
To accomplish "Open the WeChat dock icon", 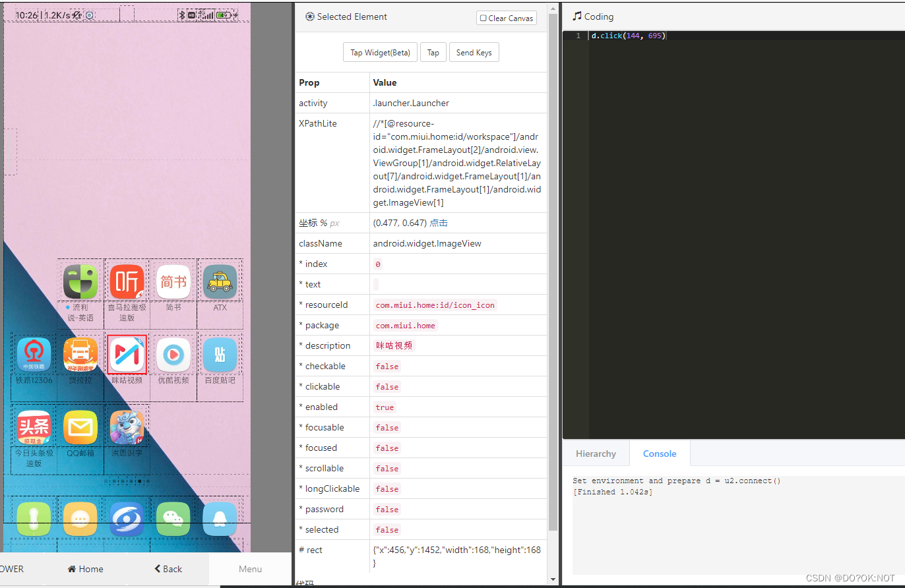I will point(173,519).
